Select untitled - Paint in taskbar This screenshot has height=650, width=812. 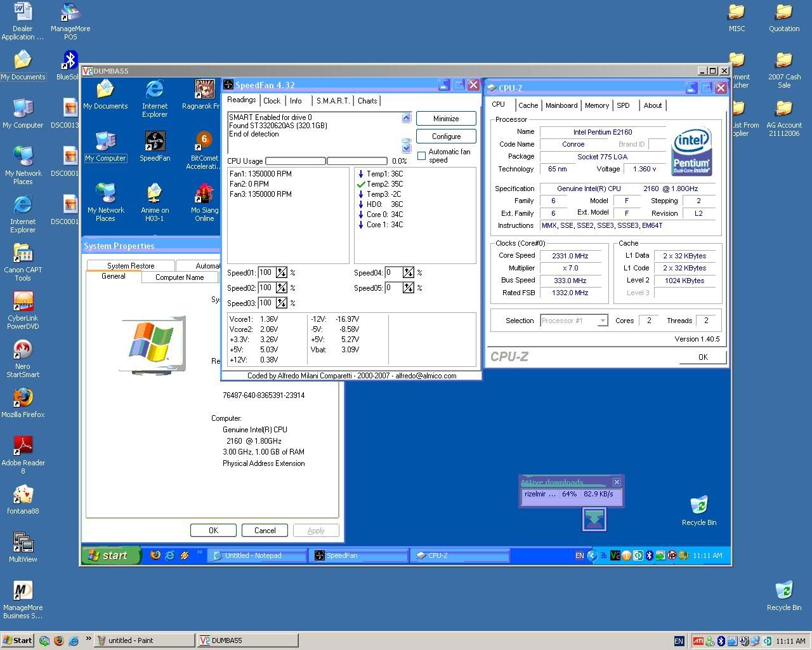[x=144, y=640]
